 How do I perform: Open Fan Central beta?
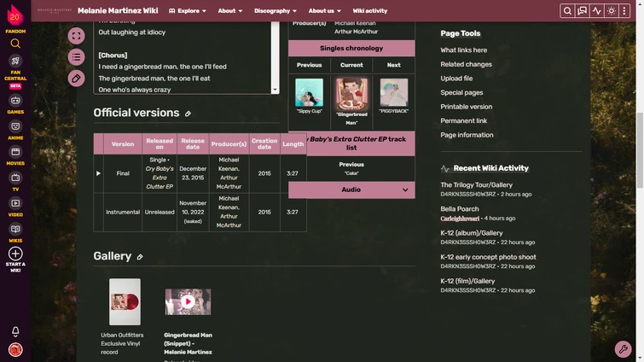[15, 72]
